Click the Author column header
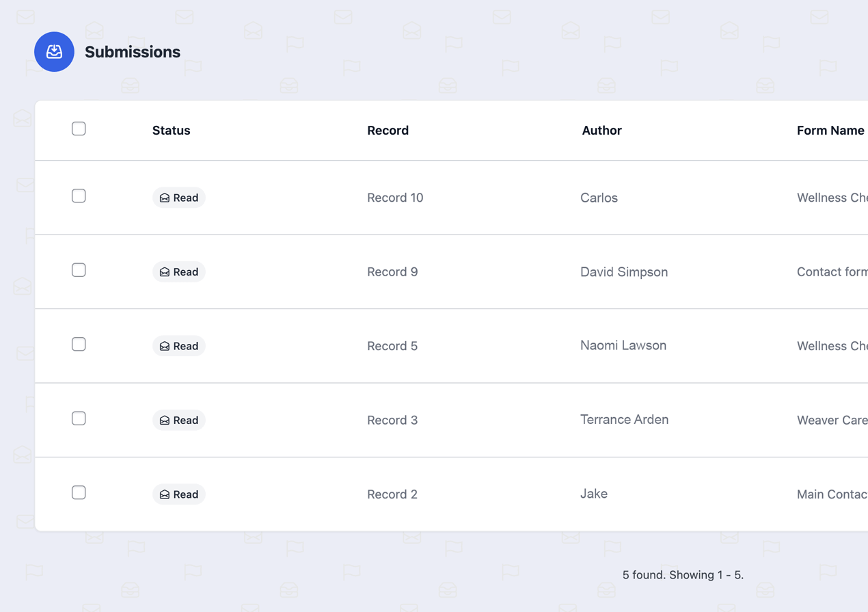868x612 pixels. [601, 131]
